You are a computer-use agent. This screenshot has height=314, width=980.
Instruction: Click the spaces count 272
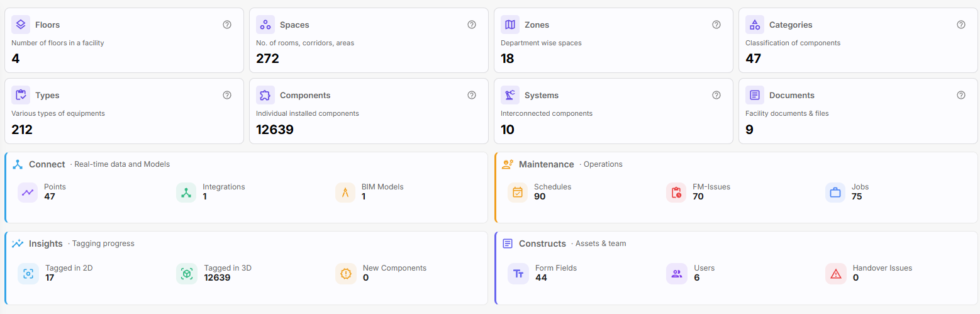tap(267, 59)
